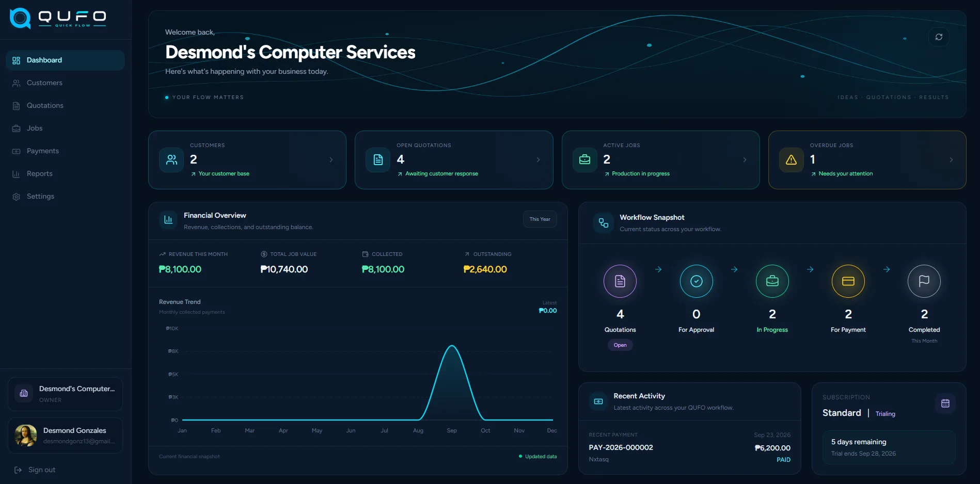The image size is (980, 484).
Task: Click the In Progress briefcase workflow icon
Action: (x=772, y=281)
